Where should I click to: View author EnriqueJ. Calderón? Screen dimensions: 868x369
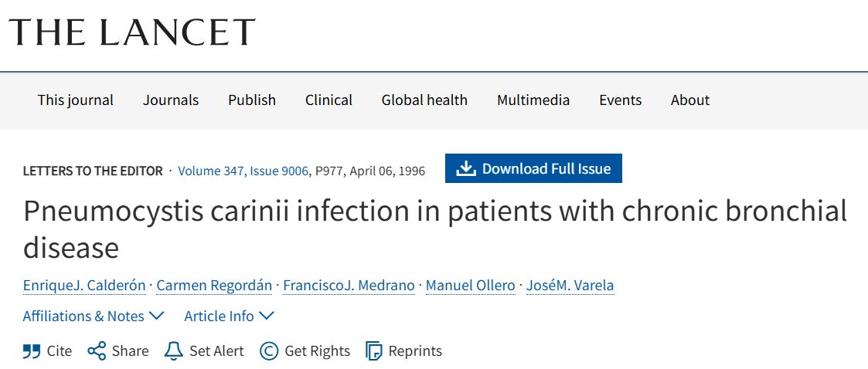[x=84, y=286]
